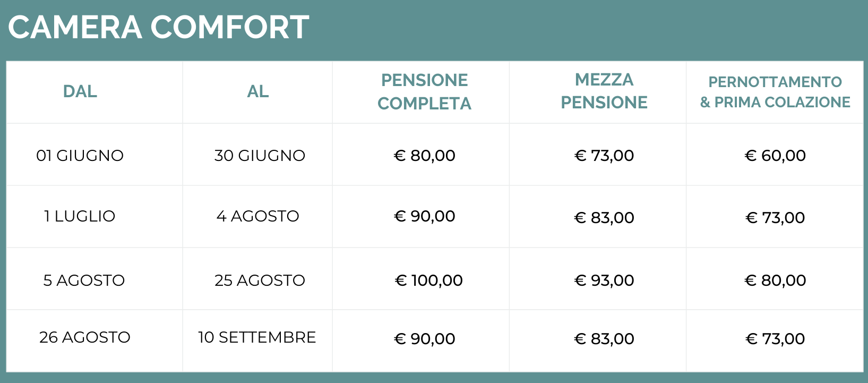This screenshot has height=383, width=868.
Task: Click the CAMERA COMFORT title
Action: (x=158, y=27)
